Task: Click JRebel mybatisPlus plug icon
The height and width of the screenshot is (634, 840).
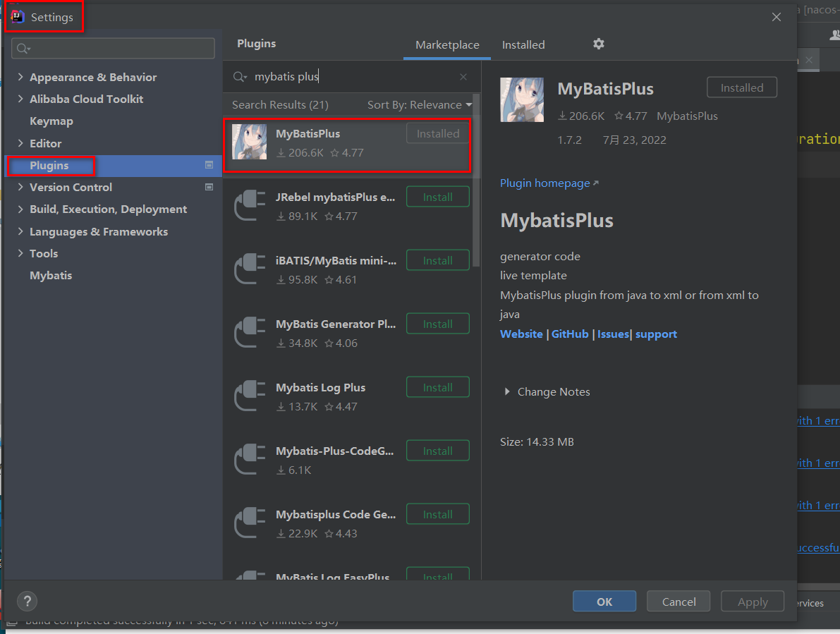Action: coord(250,206)
